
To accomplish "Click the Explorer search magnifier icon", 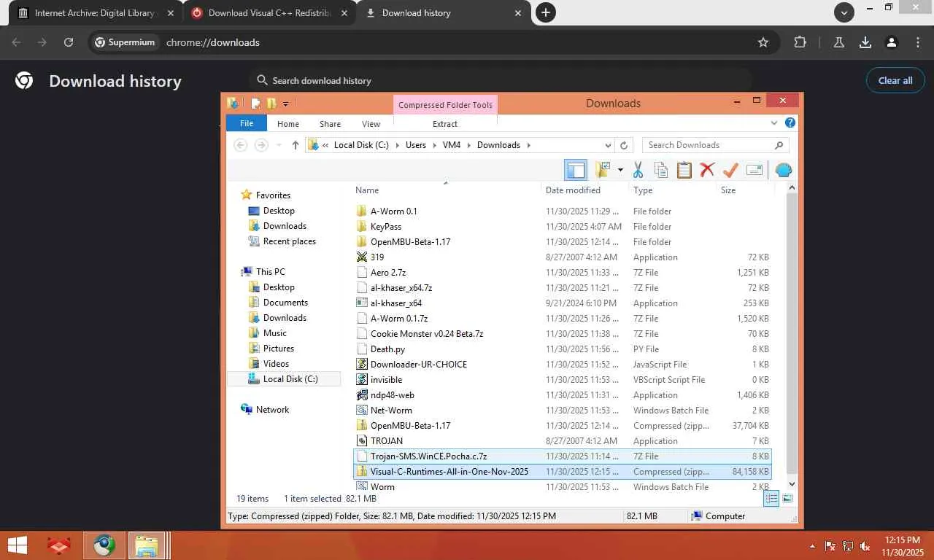I will pyautogui.click(x=779, y=145).
